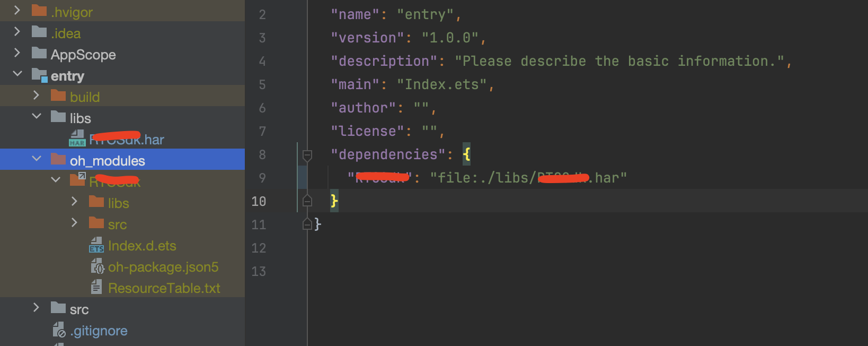The width and height of the screenshot is (868, 346).
Task: Collapse the entry libs folder chevron
Action: (37, 116)
